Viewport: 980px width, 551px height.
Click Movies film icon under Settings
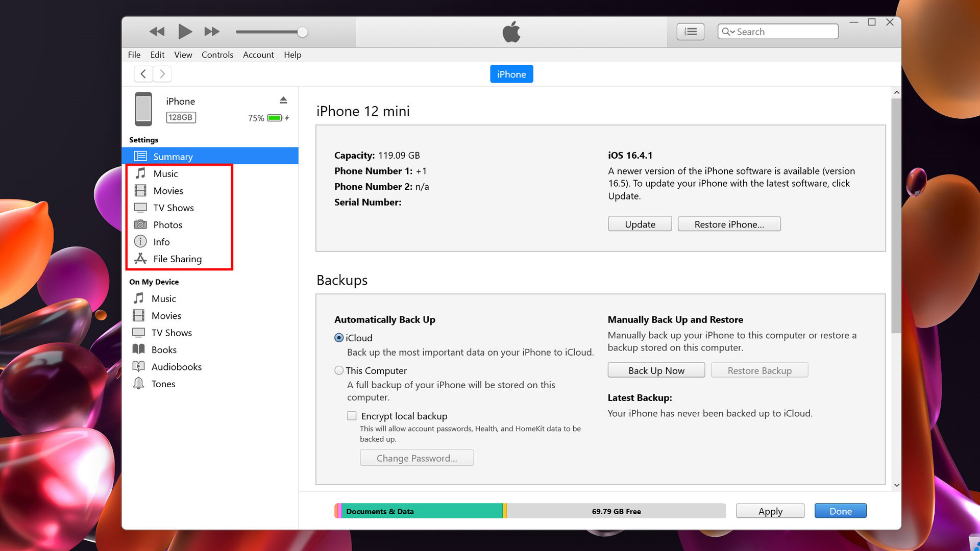click(140, 190)
